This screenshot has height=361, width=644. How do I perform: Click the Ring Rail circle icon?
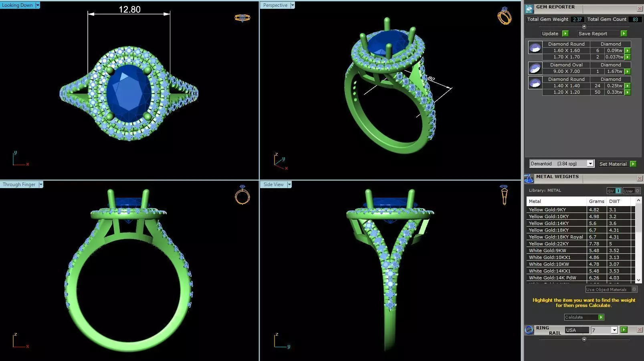(x=529, y=330)
